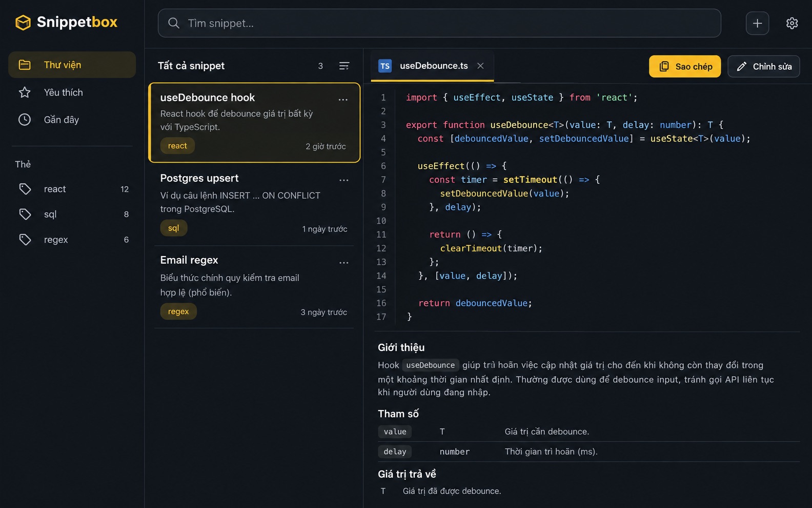Close the useDebounce.ts tab
This screenshot has height=508, width=812.
point(480,66)
